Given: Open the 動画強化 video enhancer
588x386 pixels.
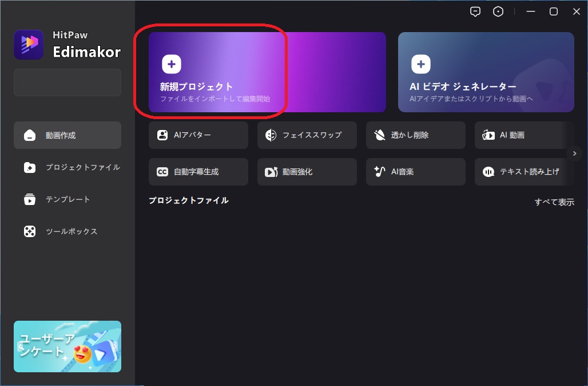Looking at the screenshot, I should [x=307, y=171].
